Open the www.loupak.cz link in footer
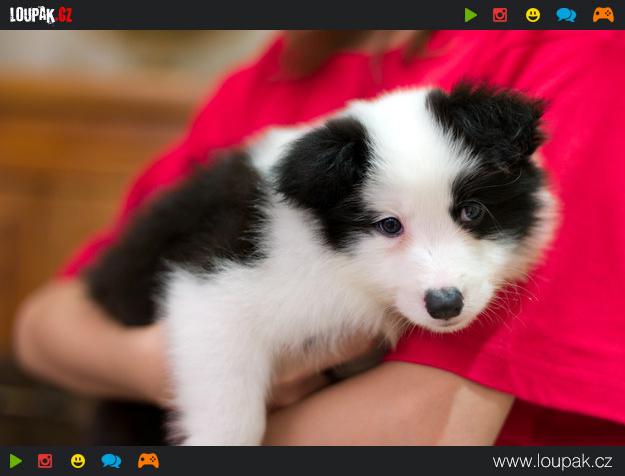The width and height of the screenshot is (625, 476). coord(552,461)
